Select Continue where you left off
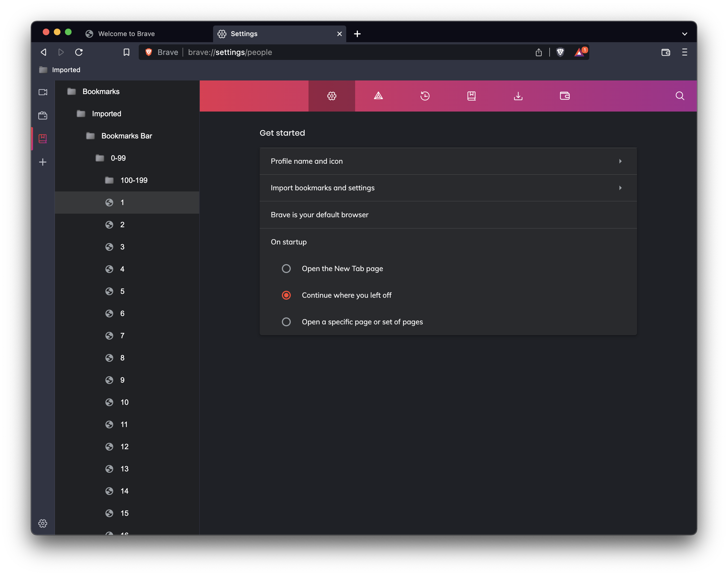The height and width of the screenshot is (576, 728). [x=286, y=295]
